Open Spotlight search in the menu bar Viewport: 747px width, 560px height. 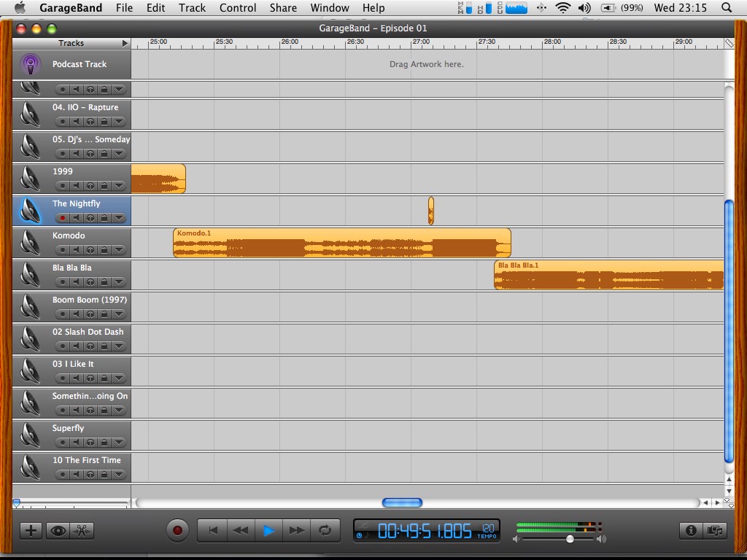pos(727,7)
